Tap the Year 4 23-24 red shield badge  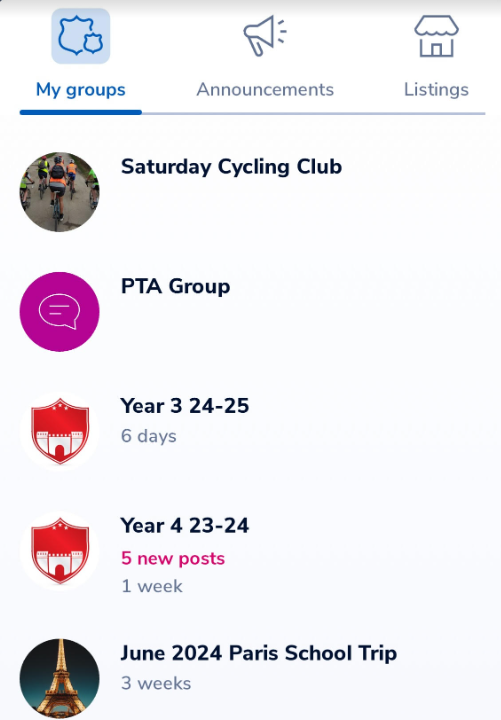(x=59, y=551)
